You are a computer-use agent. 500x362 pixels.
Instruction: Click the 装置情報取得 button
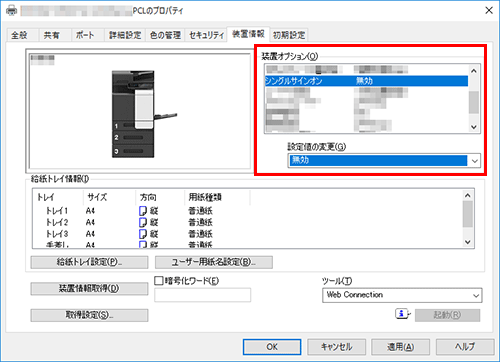(x=89, y=289)
